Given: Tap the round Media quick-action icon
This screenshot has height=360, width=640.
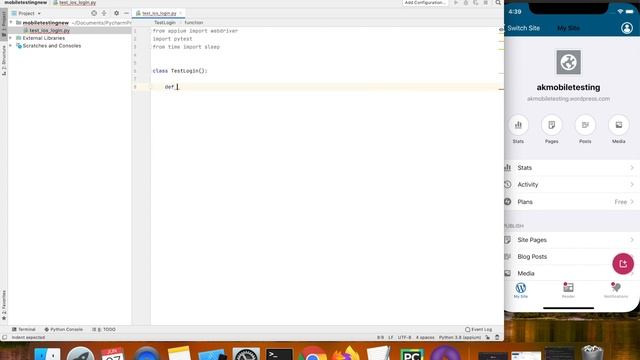Looking at the screenshot, I should [618, 125].
